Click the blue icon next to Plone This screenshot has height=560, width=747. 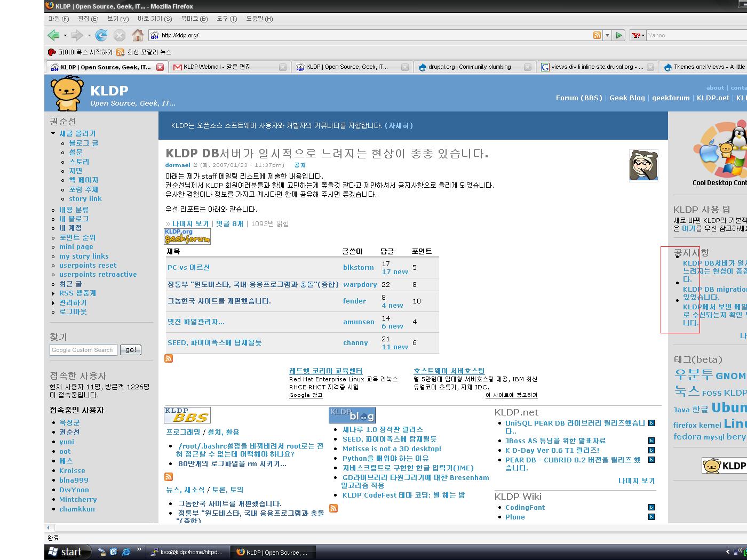(x=651, y=517)
